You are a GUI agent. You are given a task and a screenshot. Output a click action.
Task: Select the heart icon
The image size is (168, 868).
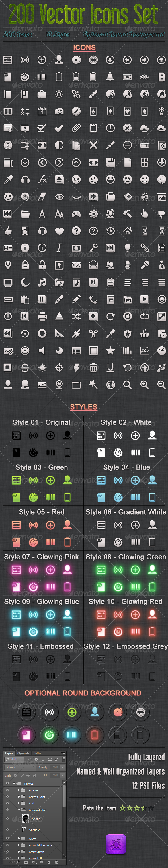pos(59,231)
